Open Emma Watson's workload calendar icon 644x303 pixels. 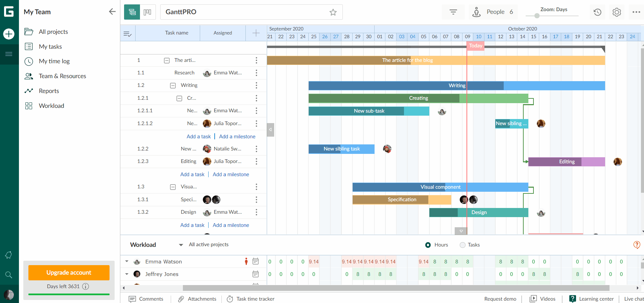tap(256, 261)
